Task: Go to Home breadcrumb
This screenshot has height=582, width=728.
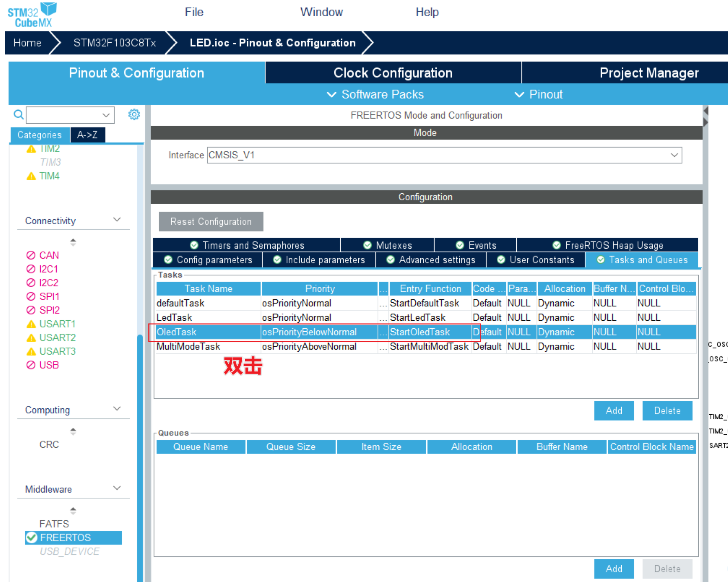Action: (x=27, y=43)
